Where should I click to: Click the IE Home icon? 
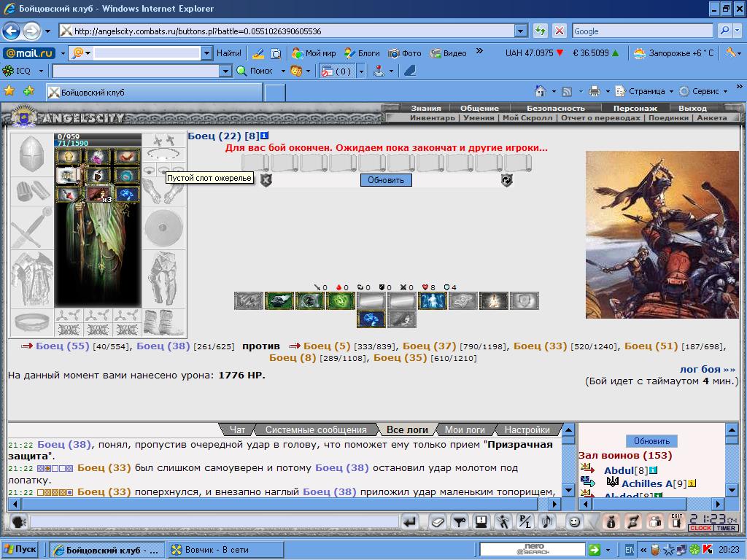(541, 91)
